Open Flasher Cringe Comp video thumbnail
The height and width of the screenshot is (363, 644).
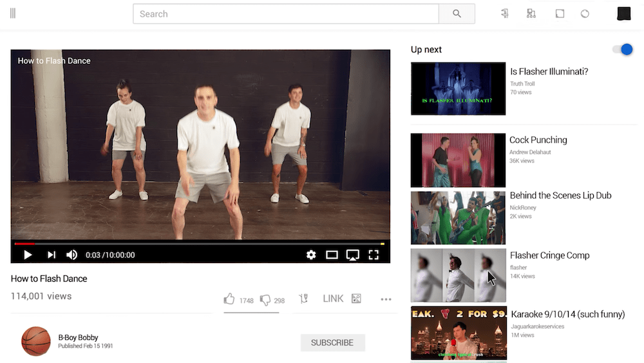point(458,275)
